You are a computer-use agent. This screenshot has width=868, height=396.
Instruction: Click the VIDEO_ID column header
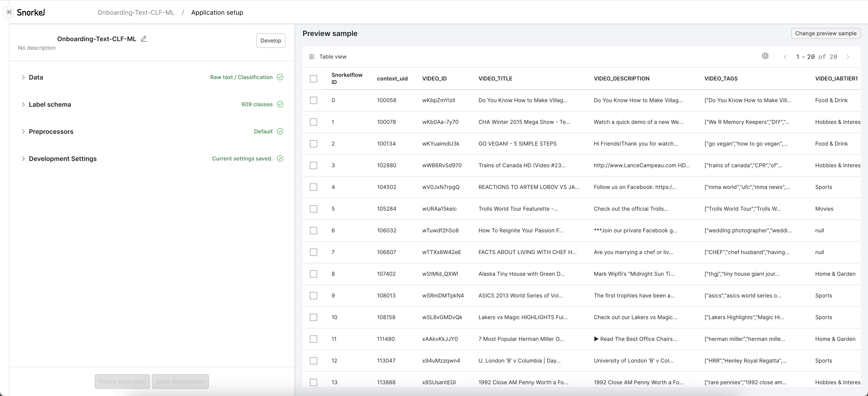click(434, 78)
